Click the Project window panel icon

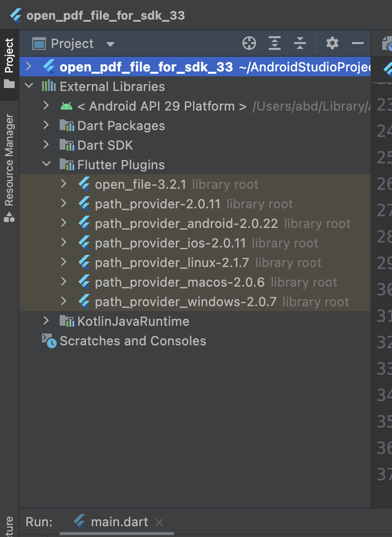coord(39,44)
